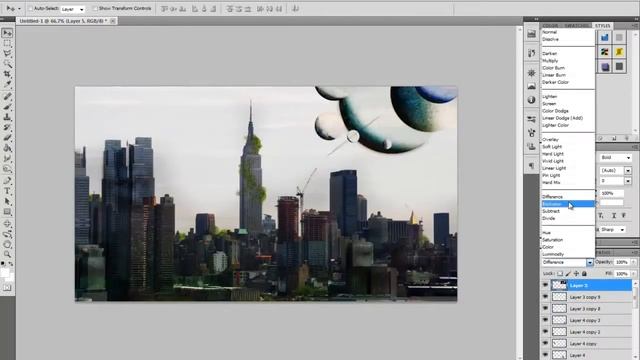Click the layer Fill value field

pos(622,273)
